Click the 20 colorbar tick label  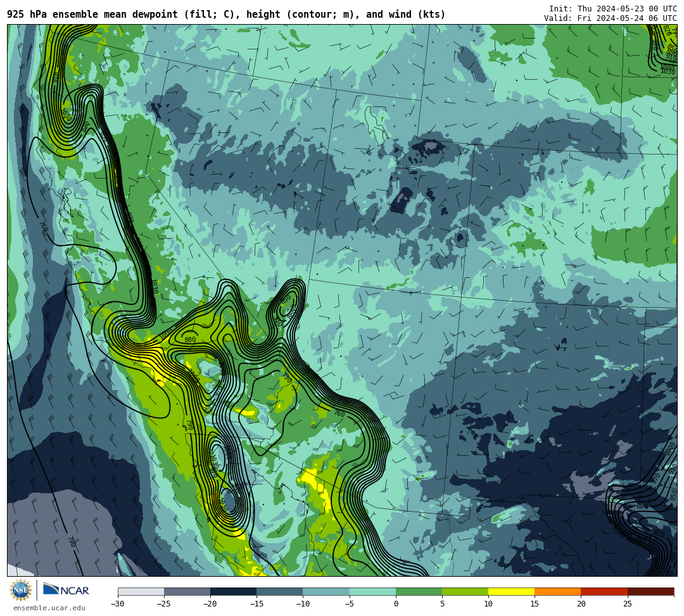581,604
